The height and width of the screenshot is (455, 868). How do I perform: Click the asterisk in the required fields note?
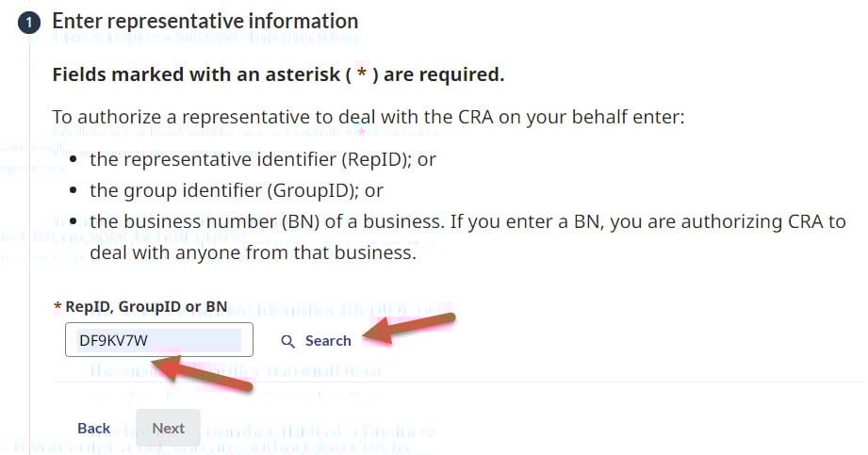click(361, 74)
